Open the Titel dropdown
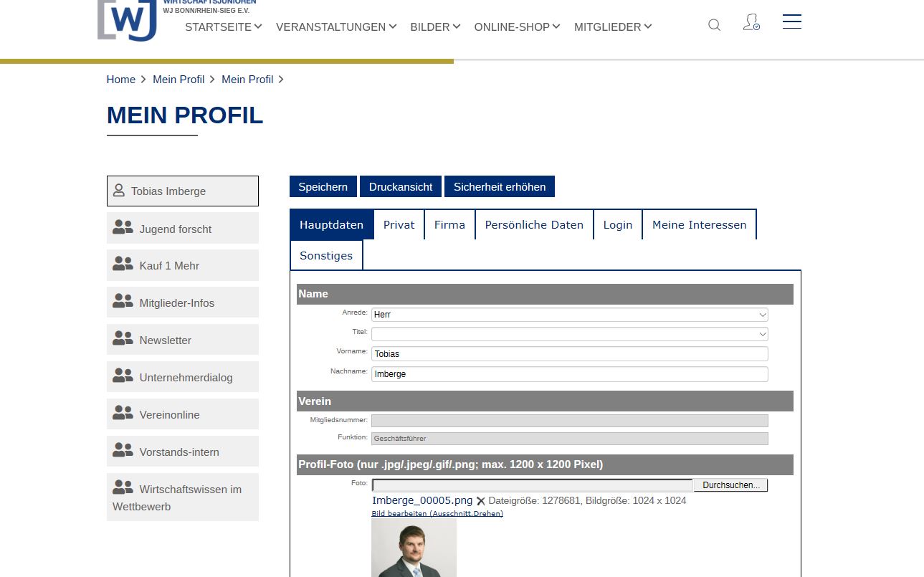924x577 pixels. [x=569, y=334]
